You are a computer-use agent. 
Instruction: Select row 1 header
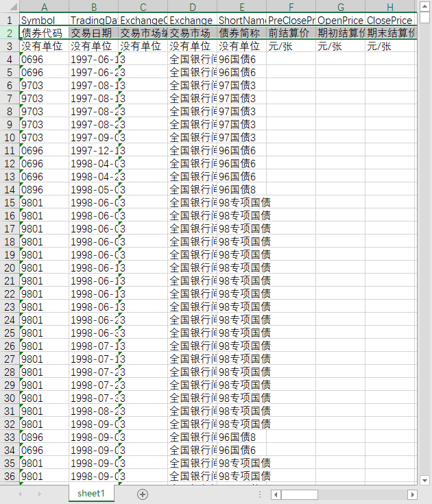click(10, 21)
